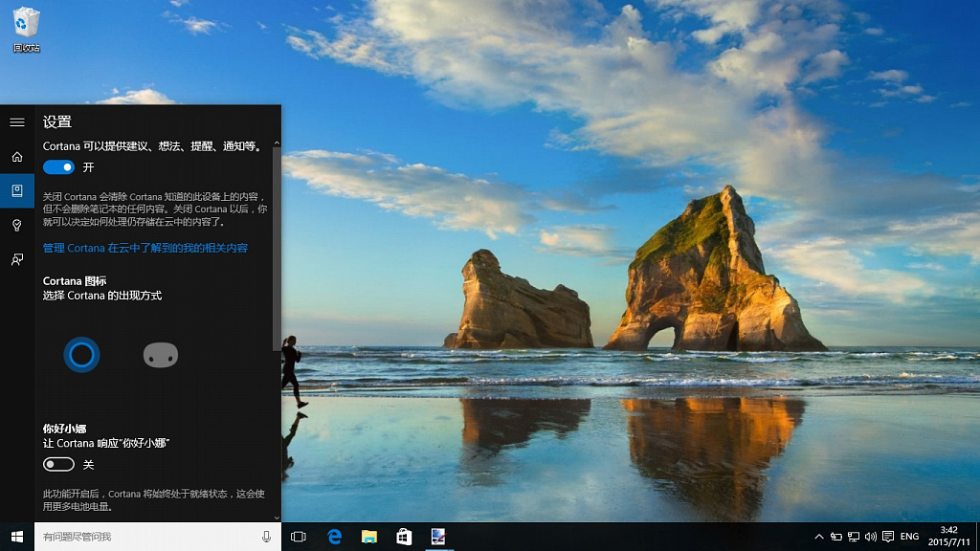The image size is (980, 551).
Task: Click the microphone icon in search box
Action: click(x=266, y=537)
